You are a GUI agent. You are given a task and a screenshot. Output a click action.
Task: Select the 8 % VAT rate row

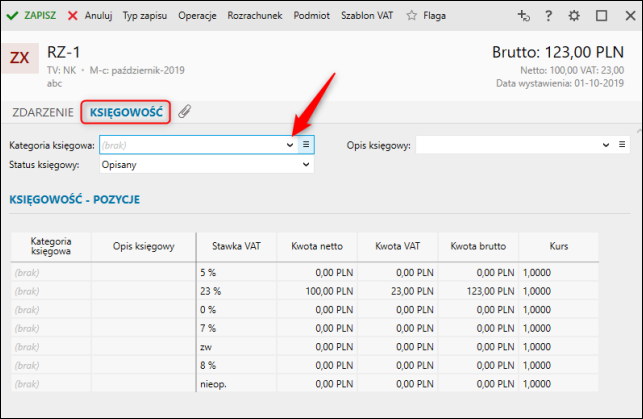coord(305,365)
